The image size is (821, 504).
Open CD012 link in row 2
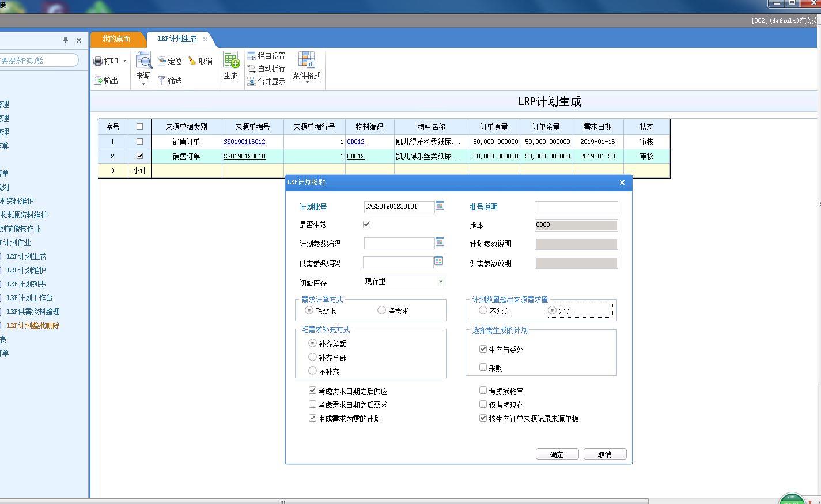[x=355, y=156]
